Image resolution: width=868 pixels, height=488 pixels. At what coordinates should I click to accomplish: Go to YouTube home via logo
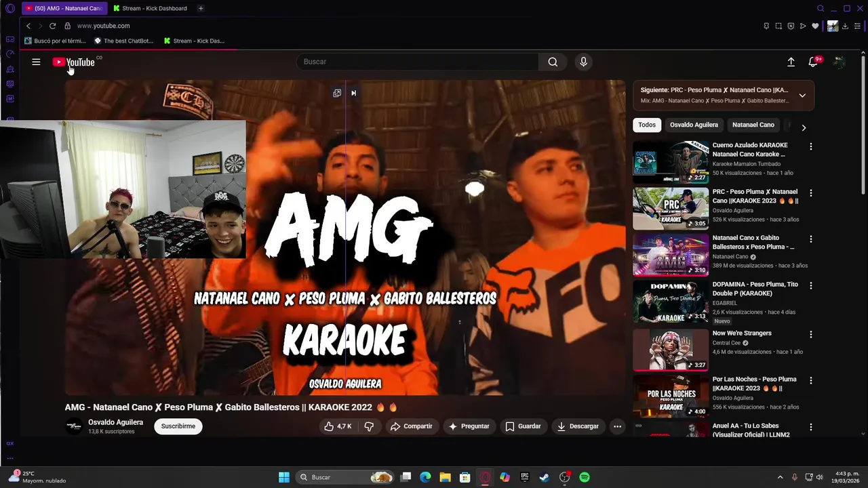click(73, 62)
